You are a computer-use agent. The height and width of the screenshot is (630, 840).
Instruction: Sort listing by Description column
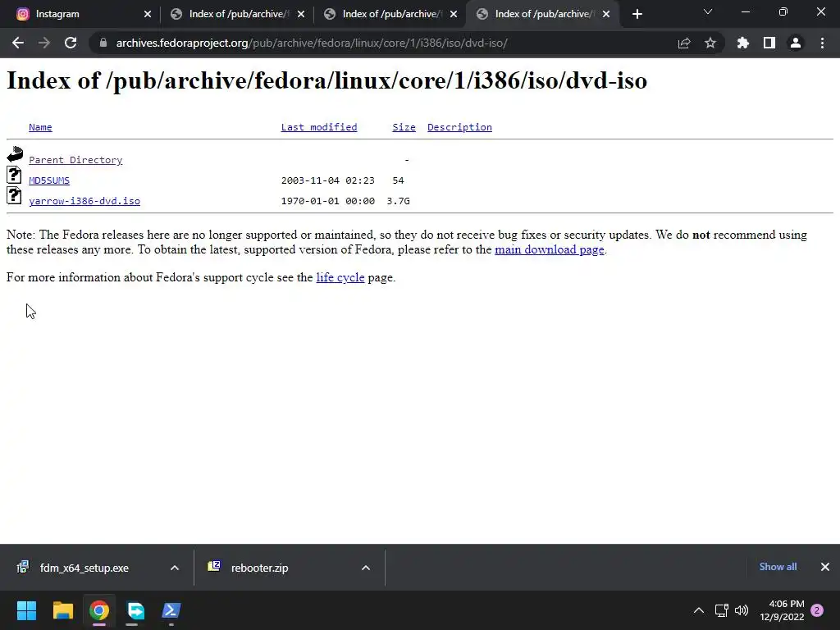[459, 127]
